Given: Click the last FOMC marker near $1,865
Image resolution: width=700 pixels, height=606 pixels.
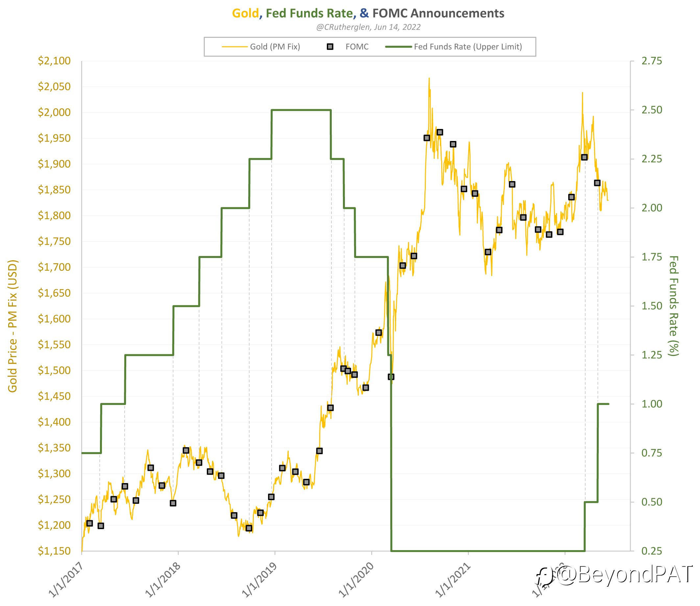Looking at the screenshot, I should pyautogui.click(x=597, y=183).
